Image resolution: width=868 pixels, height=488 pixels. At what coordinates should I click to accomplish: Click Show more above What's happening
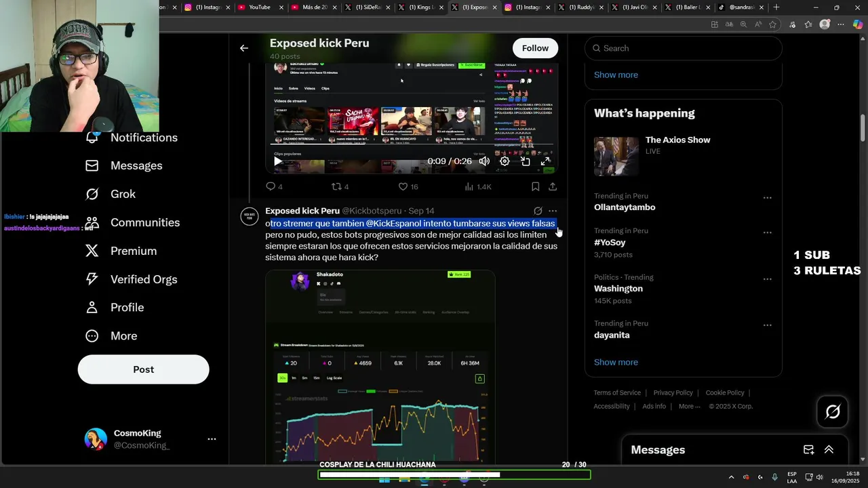[x=616, y=75]
